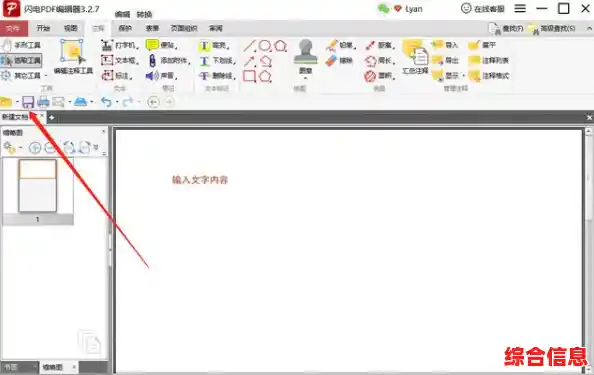Open the Comment List (注释列表)
Screen dimensions: 594x375
[488, 60]
